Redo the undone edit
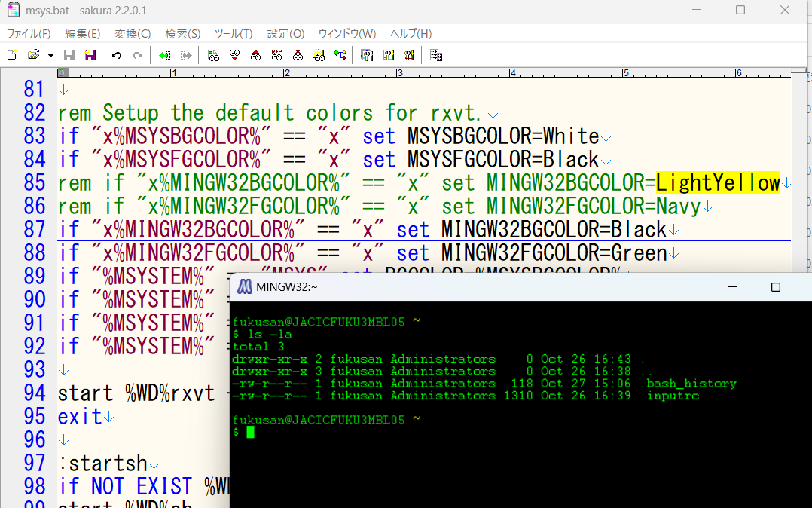 click(139, 55)
